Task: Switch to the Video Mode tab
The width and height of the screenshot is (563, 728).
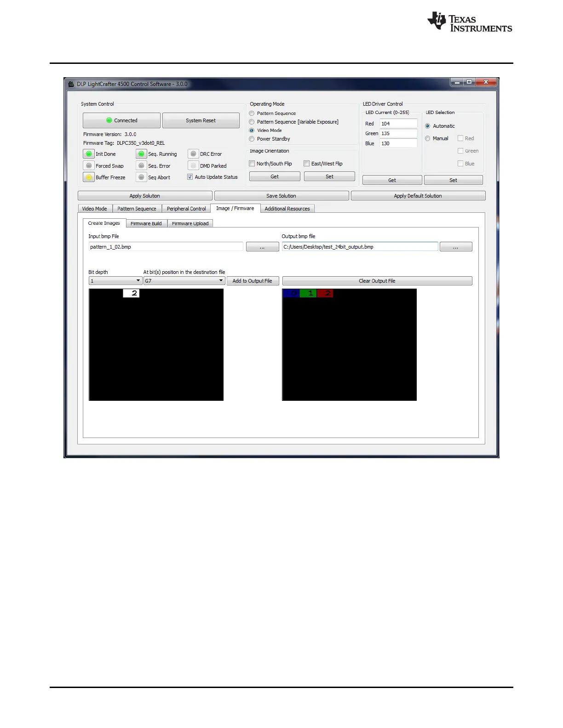Action: pyautogui.click(x=95, y=209)
